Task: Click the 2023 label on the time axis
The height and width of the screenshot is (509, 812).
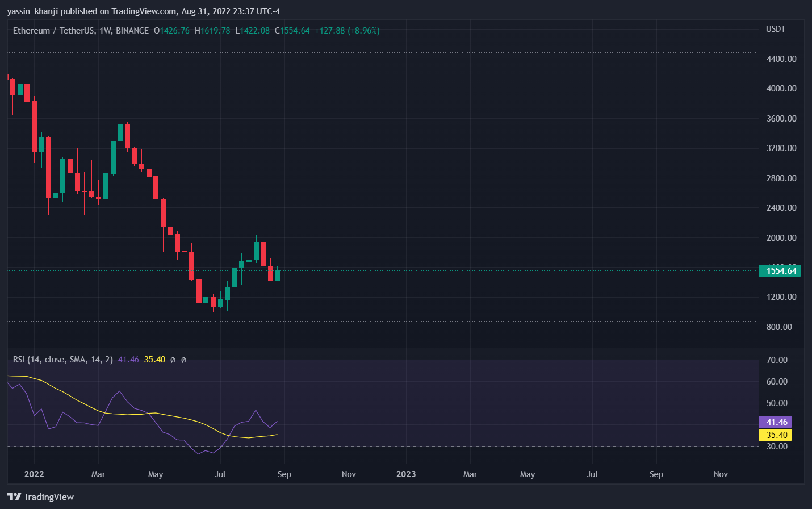Action: click(406, 474)
